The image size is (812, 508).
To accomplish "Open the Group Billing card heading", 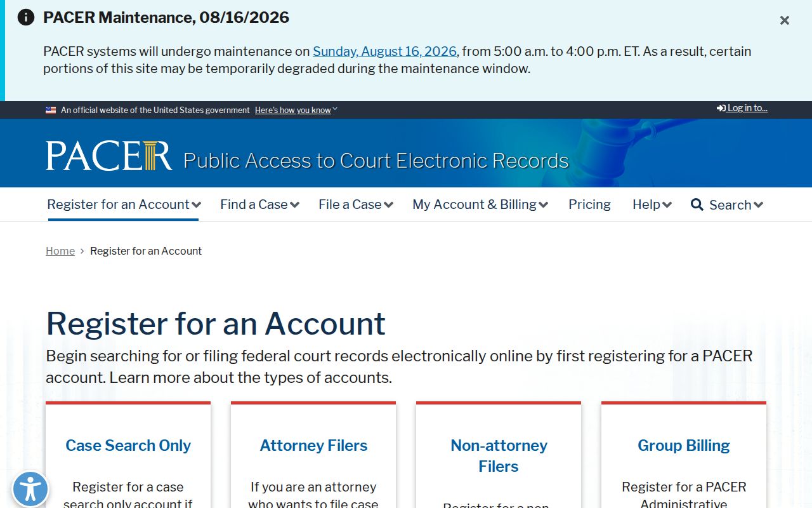I will (x=684, y=445).
